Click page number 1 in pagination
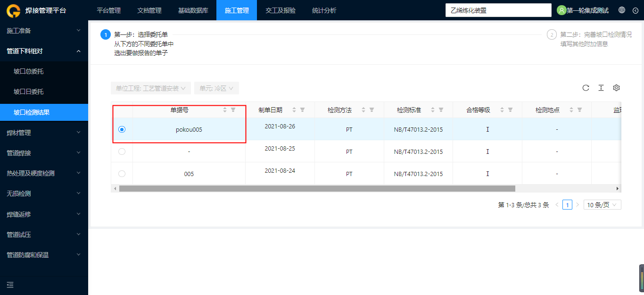The width and height of the screenshot is (644, 295). click(568, 205)
